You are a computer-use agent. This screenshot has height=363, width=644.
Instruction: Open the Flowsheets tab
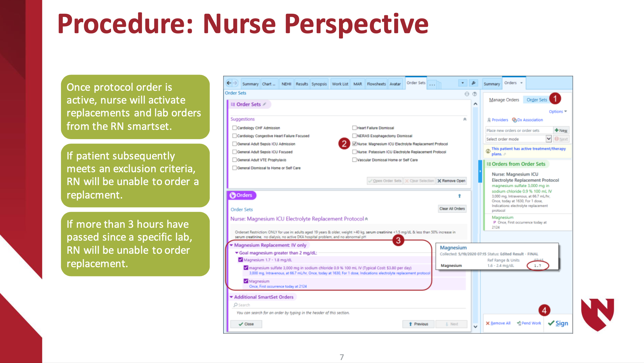[376, 84]
